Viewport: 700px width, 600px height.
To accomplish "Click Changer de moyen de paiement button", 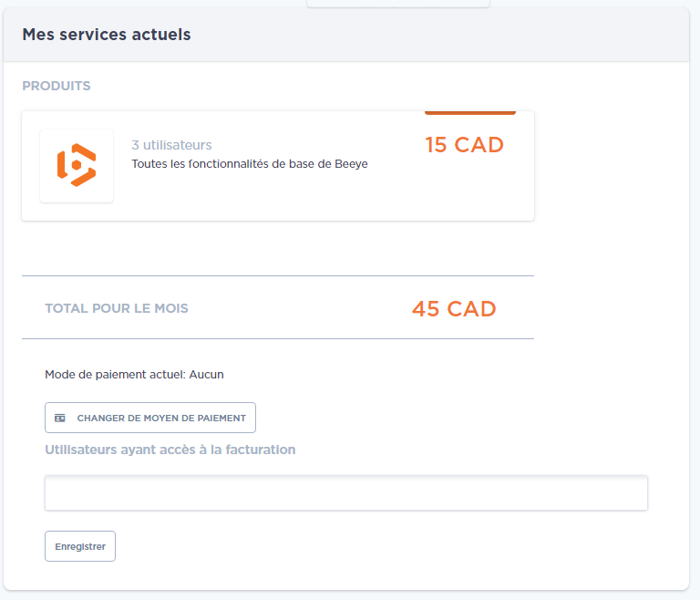I will click(x=150, y=418).
